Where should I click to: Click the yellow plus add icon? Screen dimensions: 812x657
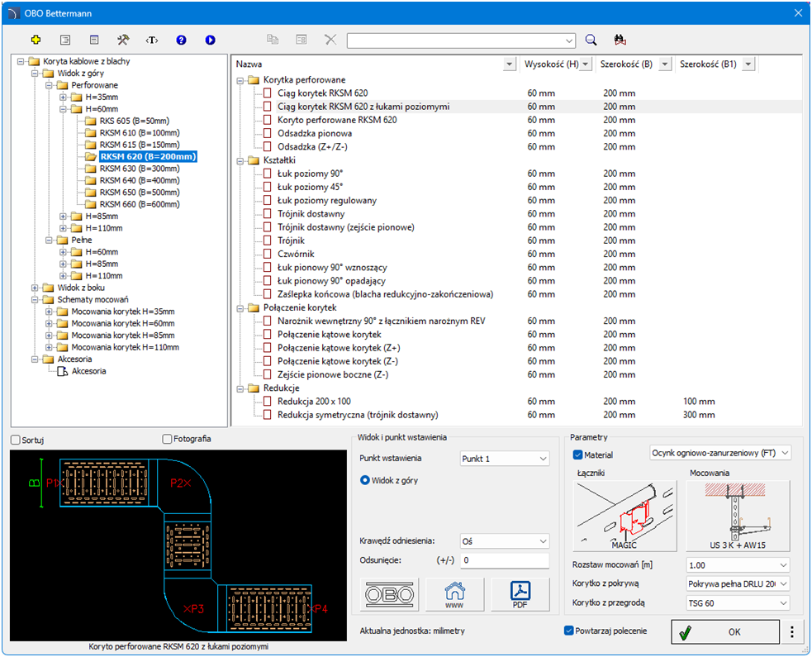(36, 40)
